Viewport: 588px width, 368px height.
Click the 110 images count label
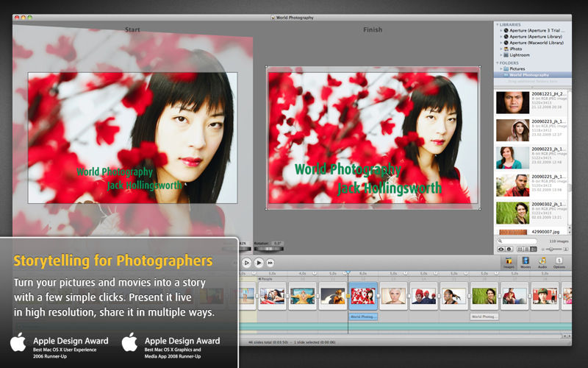(559, 241)
